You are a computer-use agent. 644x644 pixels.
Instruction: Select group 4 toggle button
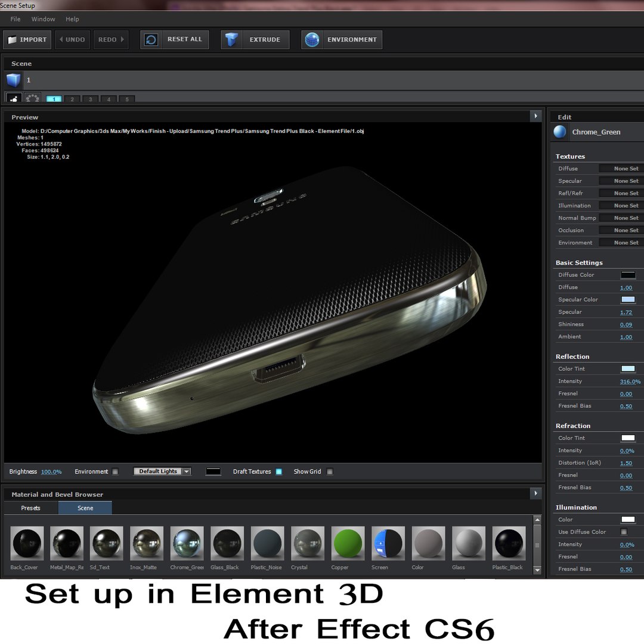tap(109, 99)
